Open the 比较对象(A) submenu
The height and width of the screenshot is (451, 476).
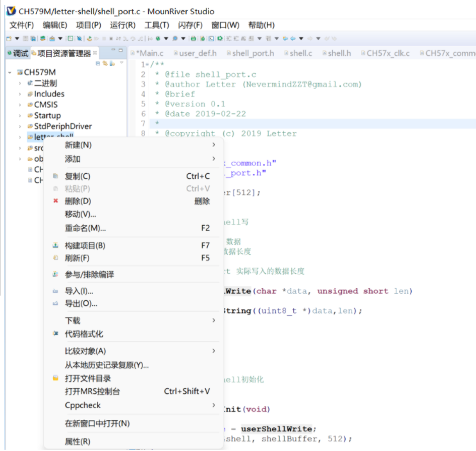pos(133,351)
